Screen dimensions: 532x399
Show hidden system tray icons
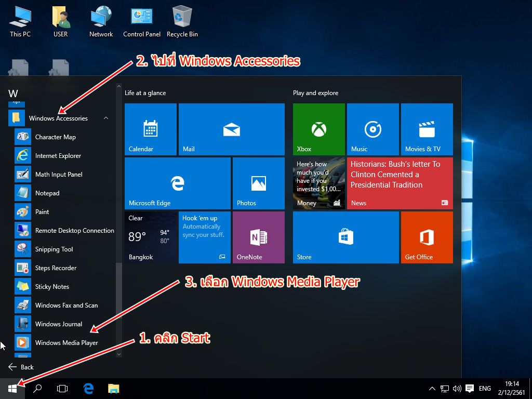point(432,389)
